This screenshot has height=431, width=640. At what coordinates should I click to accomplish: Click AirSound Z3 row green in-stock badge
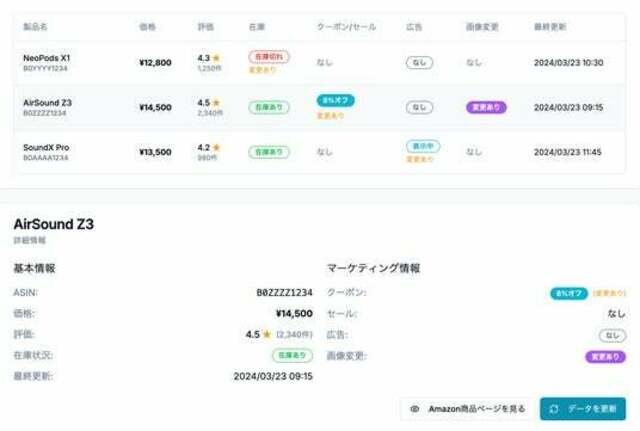coord(269,107)
